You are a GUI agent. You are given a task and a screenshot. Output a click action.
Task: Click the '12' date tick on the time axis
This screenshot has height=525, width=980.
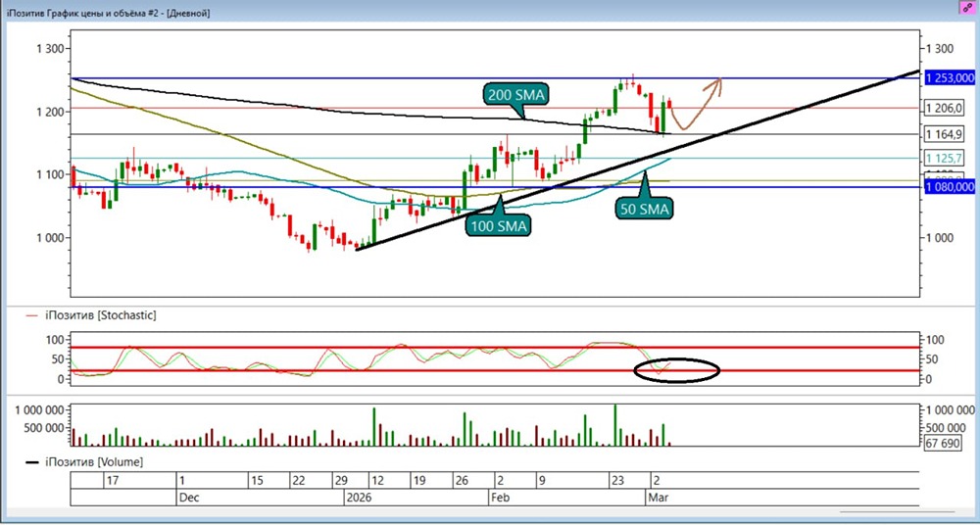click(378, 481)
